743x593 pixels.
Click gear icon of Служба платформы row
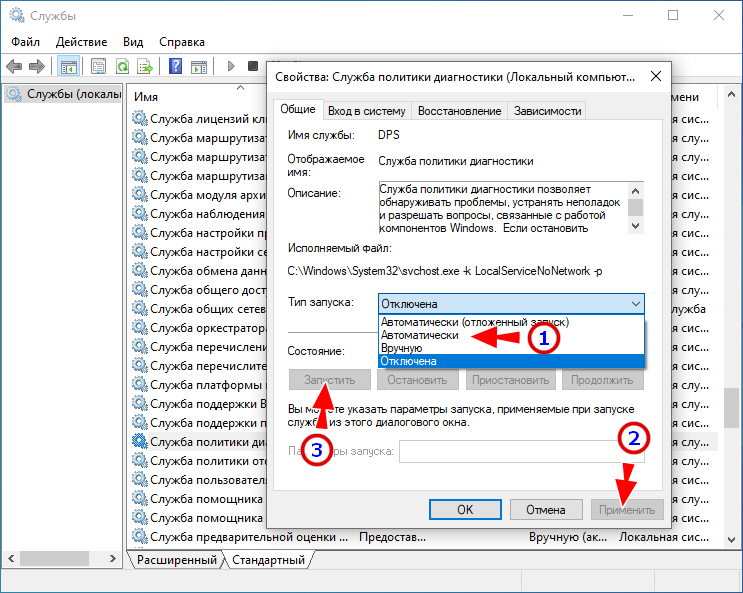139,384
